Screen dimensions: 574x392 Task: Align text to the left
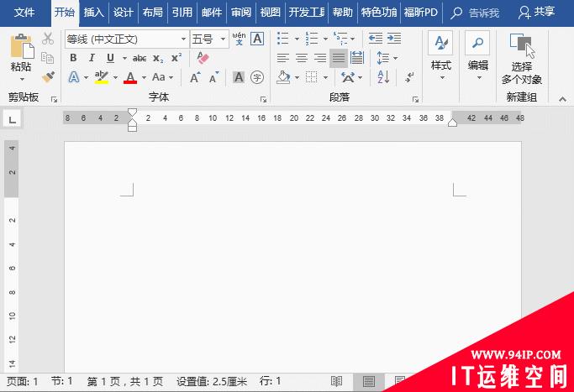pyautogui.click(x=283, y=58)
